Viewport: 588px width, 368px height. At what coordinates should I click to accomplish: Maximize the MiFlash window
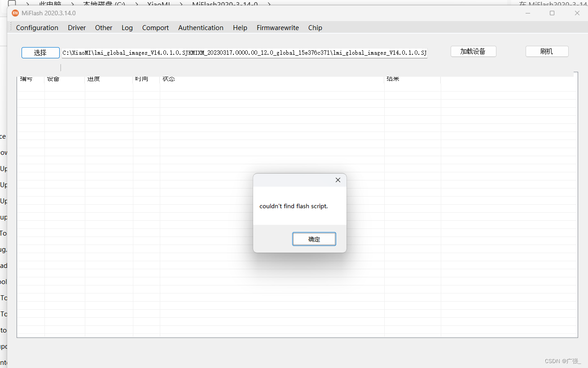pos(552,13)
